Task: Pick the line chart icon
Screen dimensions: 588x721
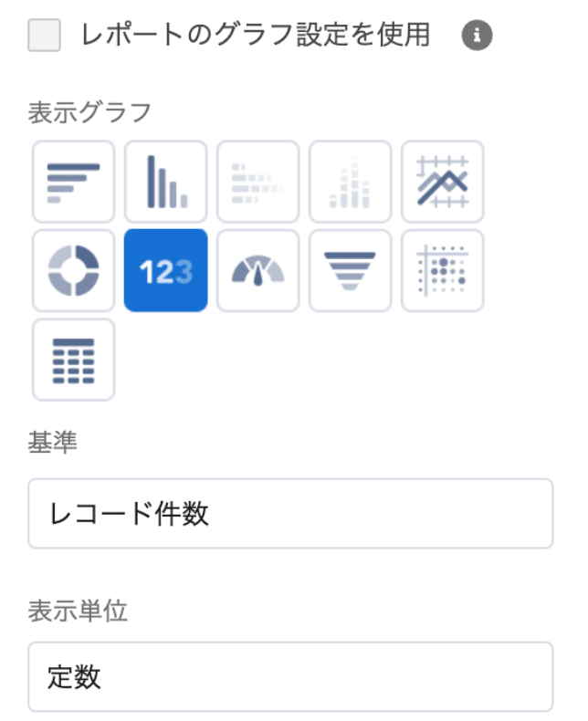Action: pyautogui.click(x=442, y=182)
